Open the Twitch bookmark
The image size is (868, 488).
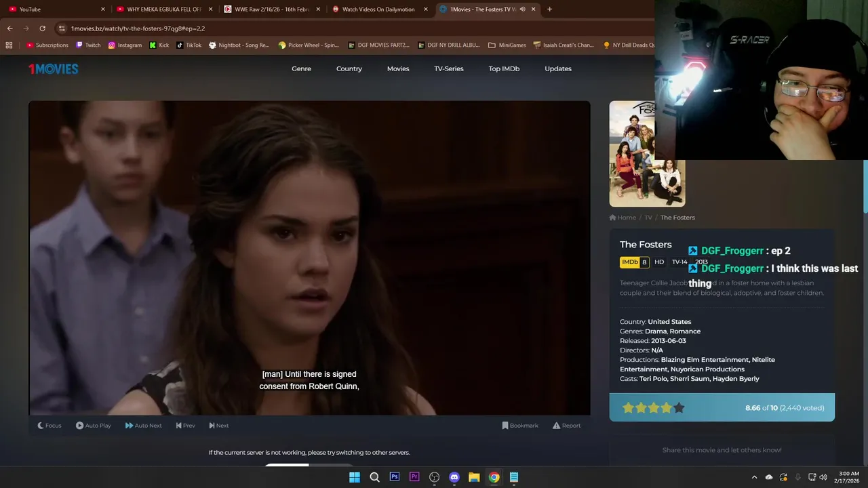click(88, 45)
